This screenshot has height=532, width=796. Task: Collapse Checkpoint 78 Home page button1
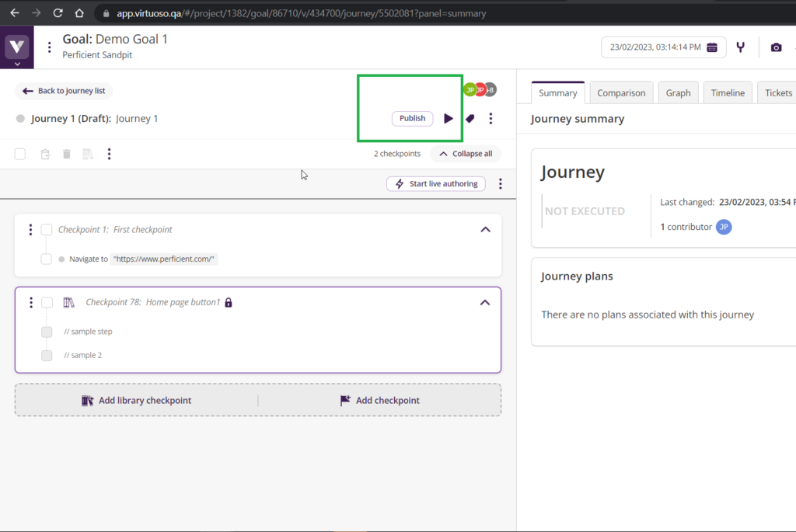tap(485, 302)
